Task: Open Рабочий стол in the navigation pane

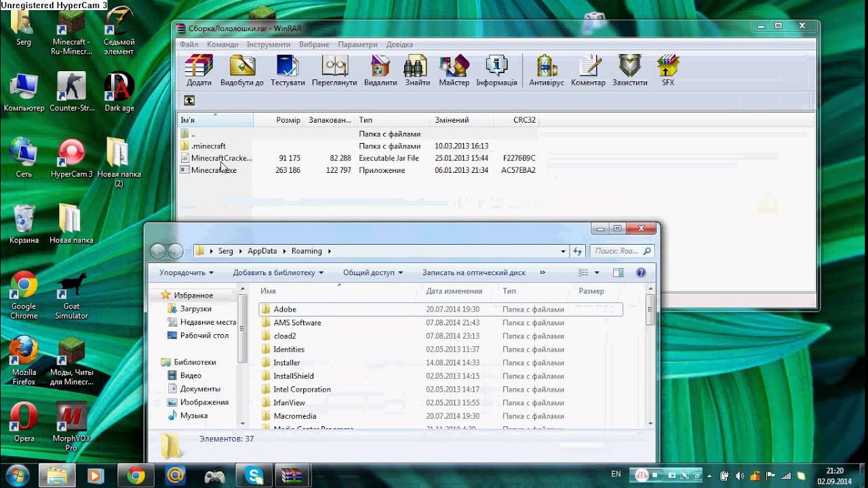Action: 198,335
